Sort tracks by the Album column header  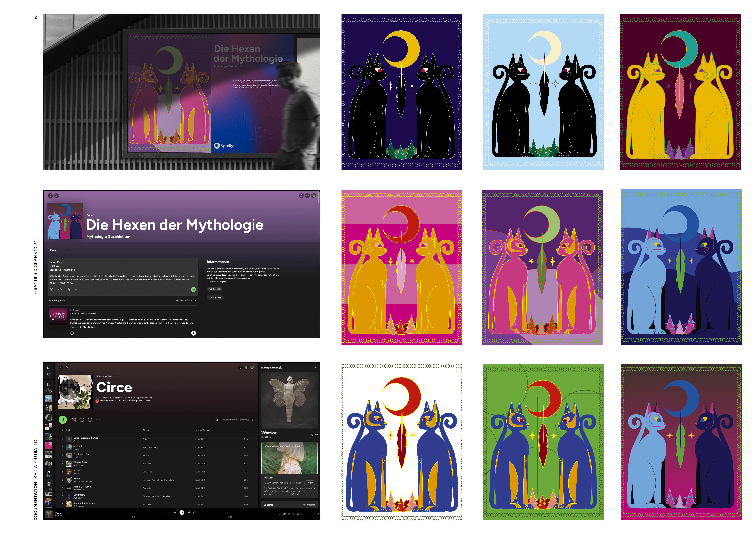[x=146, y=430]
